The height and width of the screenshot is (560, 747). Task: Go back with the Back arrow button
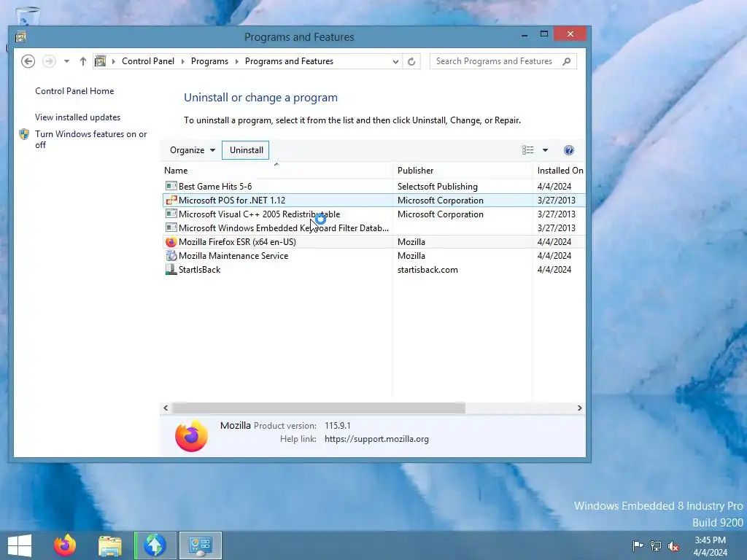pyautogui.click(x=28, y=61)
